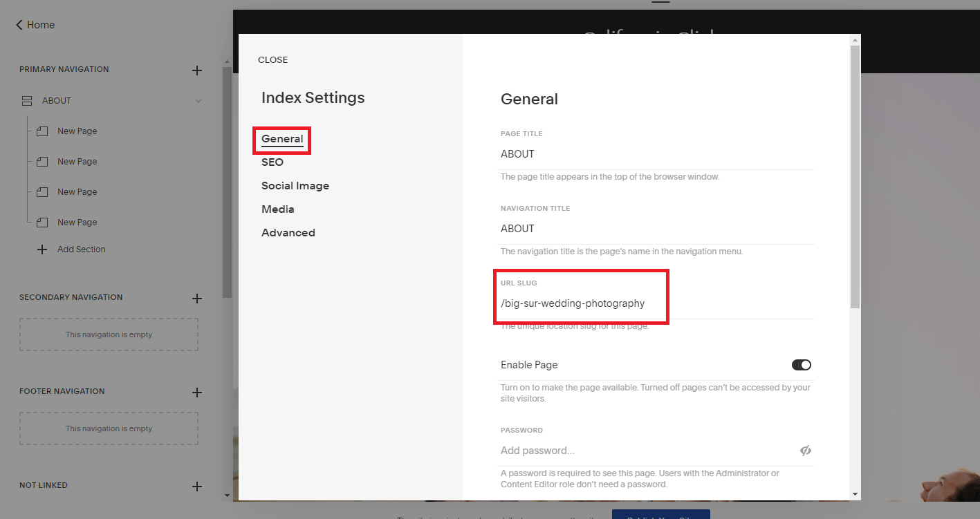980x519 pixels.
Task: Switch to the Media tab
Action: point(278,209)
